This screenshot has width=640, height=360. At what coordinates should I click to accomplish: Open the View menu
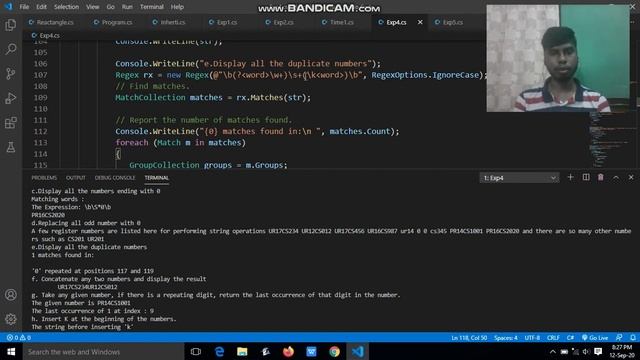click(93, 7)
